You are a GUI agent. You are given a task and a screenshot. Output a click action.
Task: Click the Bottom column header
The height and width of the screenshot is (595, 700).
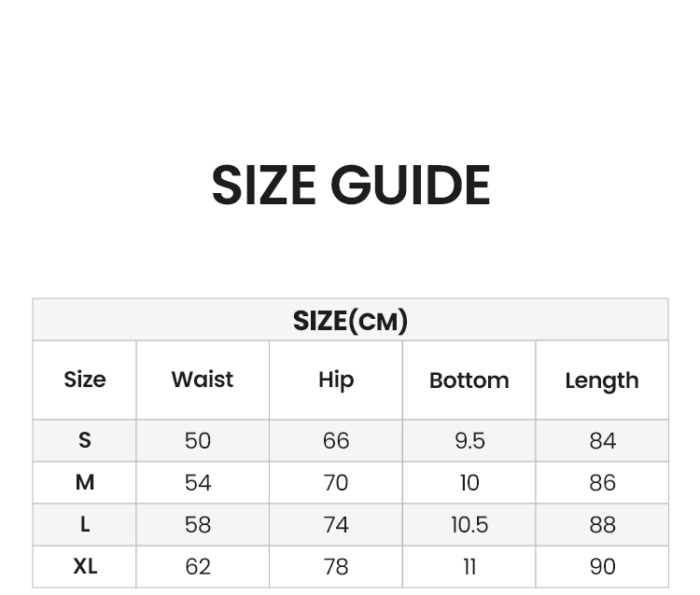469,381
